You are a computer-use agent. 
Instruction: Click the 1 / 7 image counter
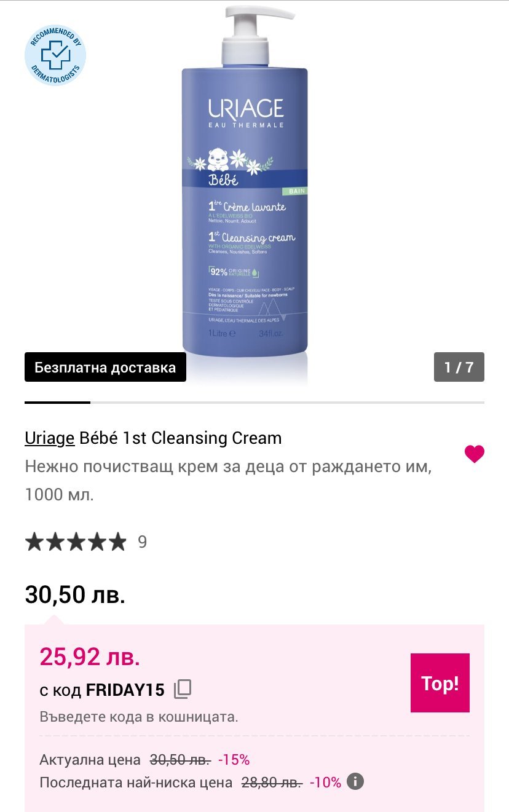tap(459, 367)
